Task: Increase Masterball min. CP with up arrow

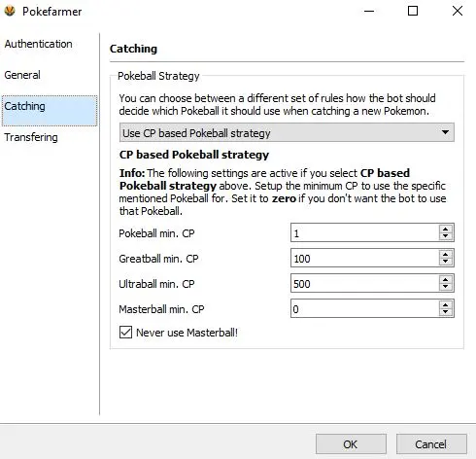Action: tap(446, 304)
